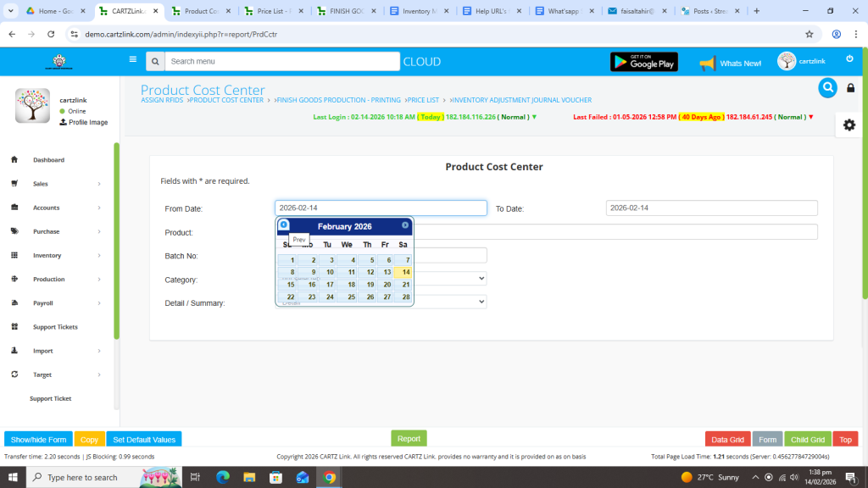Viewport: 868px width, 488px height.
Task: Open the PRICE LIST breadcrumb link
Action: pos(425,101)
